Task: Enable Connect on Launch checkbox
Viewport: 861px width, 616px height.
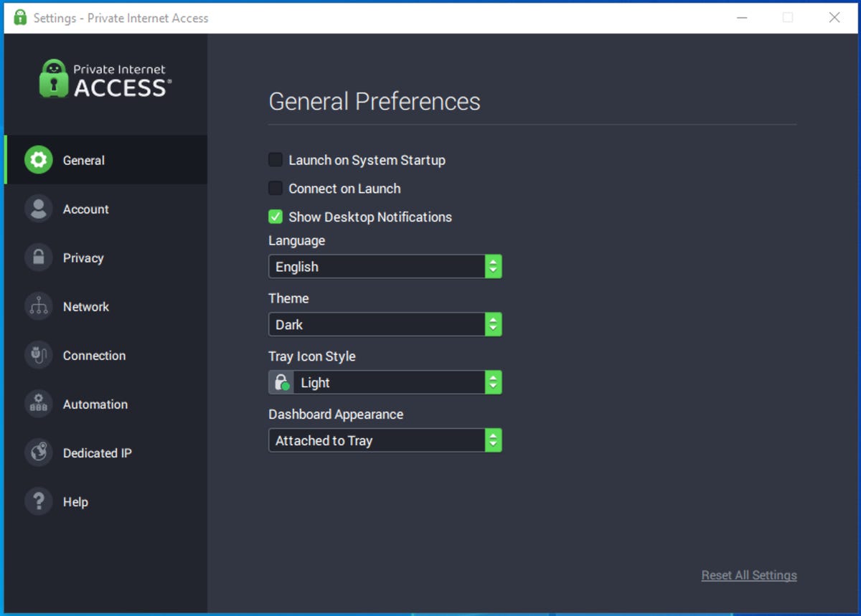Action: click(x=276, y=189)
